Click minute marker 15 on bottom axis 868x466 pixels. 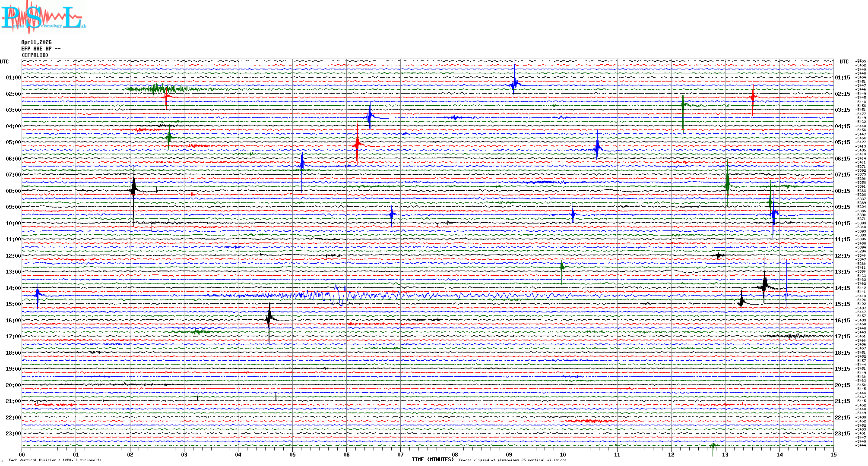tap(833, 455)
